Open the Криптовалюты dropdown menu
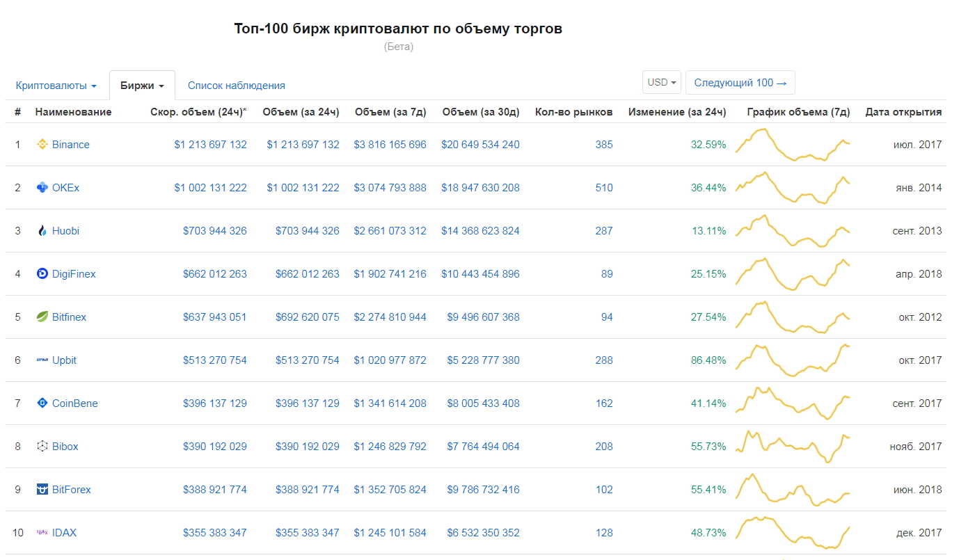This screenshot has height=560, width=959. pyautogui.click(x=56, y=86)
